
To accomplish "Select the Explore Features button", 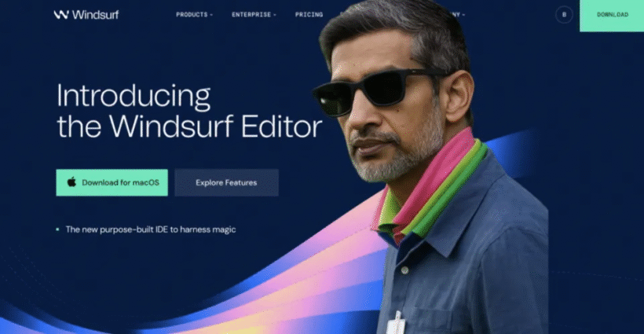I will (x=226, y=182).
